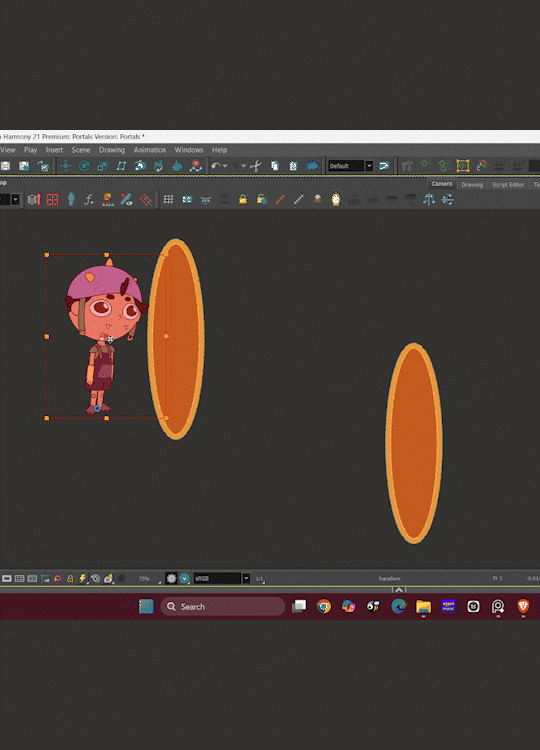Switch to the Drawing view tab
The image size is (540, 750).
[x=472, y=185]
